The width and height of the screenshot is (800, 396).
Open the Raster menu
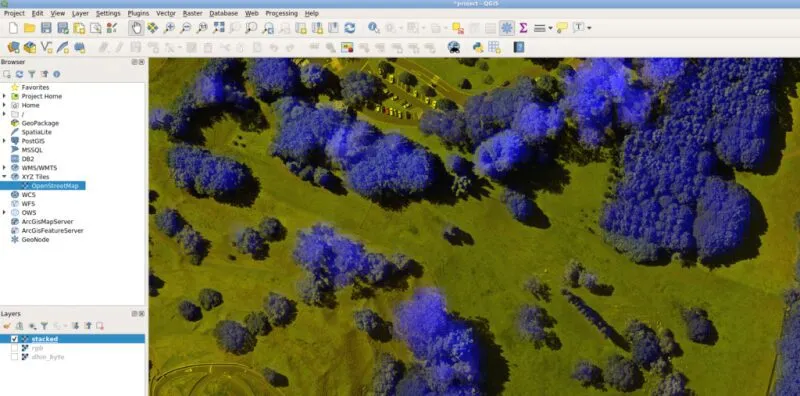tap(192, 13)
